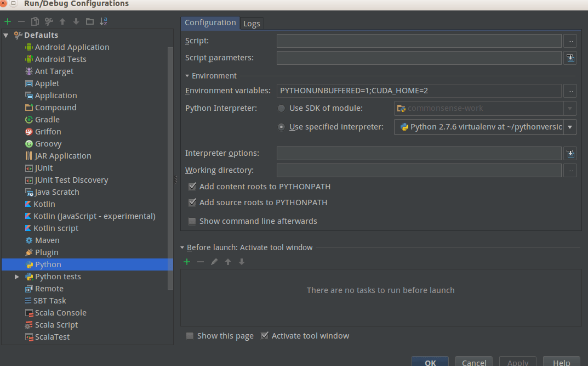Move configuration down in left toolbar

(76, 21)
